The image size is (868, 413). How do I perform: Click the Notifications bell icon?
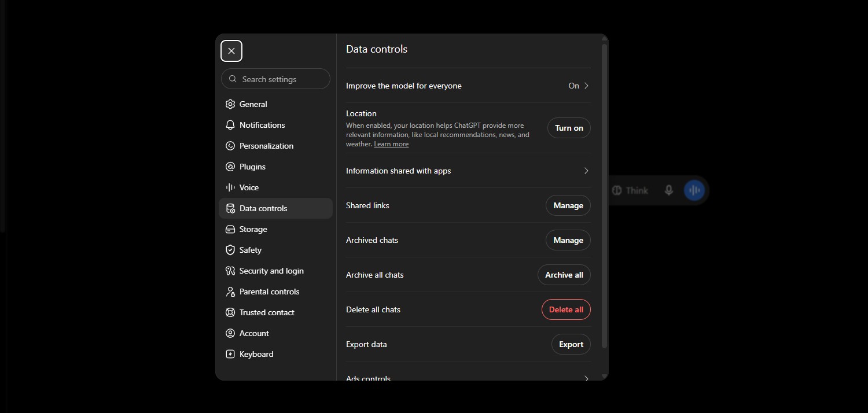click(230, 125)
